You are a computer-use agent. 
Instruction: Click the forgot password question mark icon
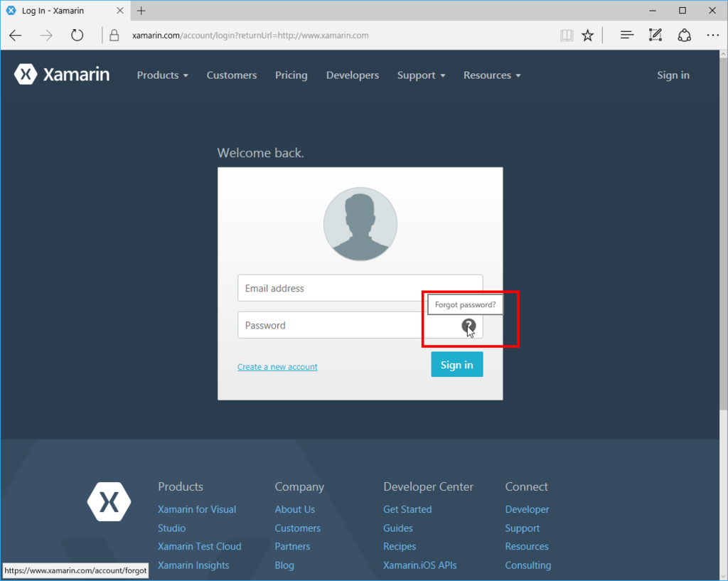click(x=469, y=326)
